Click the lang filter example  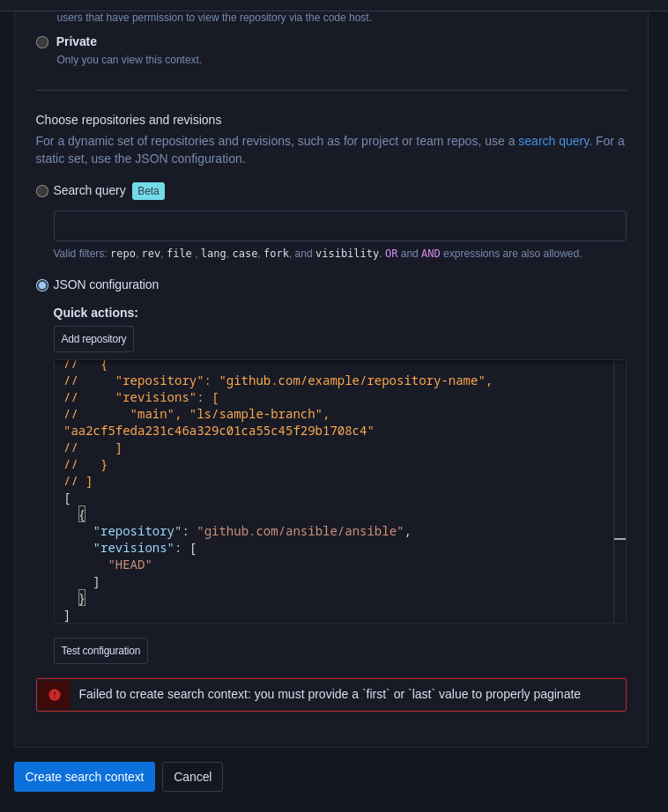click(213, 254)
